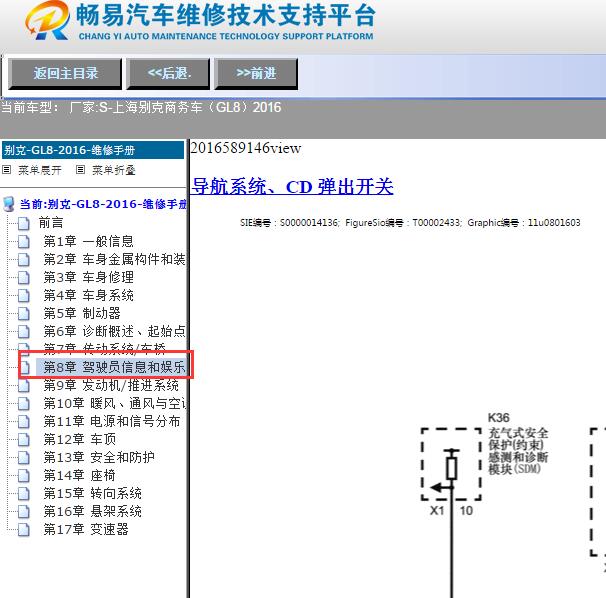Click the page icon beside 第2章
The image size is (606, 598).
click(24, 260)
